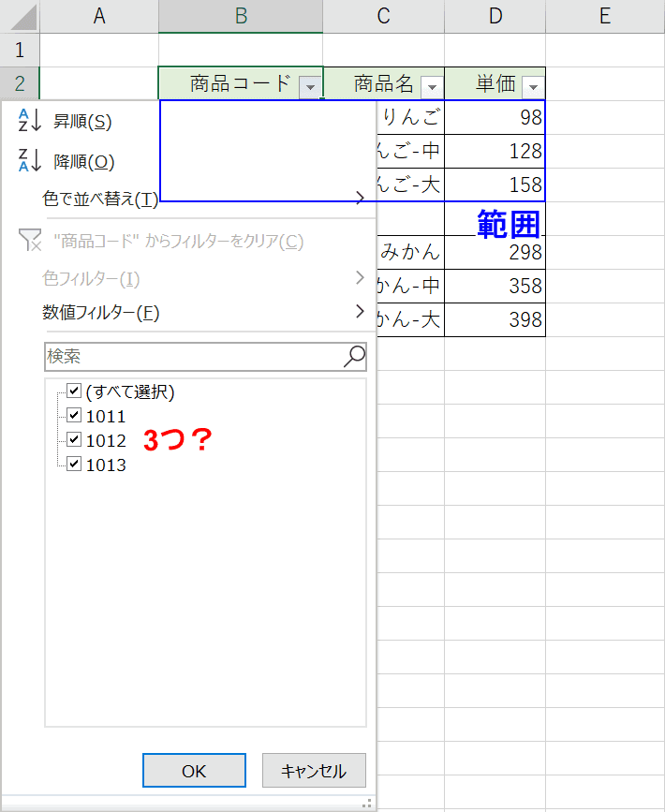This screenshot has height=812, width=665.
Task: Uncheck the 1011 checkbox
Action: (x=74, y=415)
